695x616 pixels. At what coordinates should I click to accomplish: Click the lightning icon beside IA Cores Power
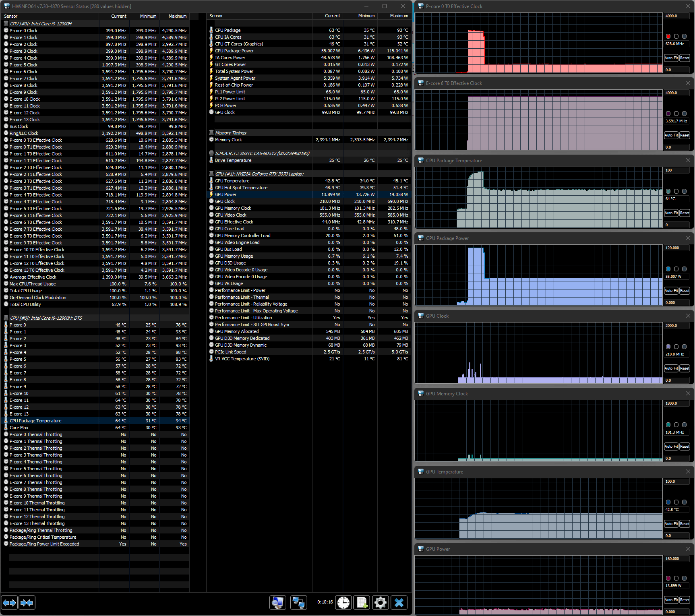click(211, 58)
